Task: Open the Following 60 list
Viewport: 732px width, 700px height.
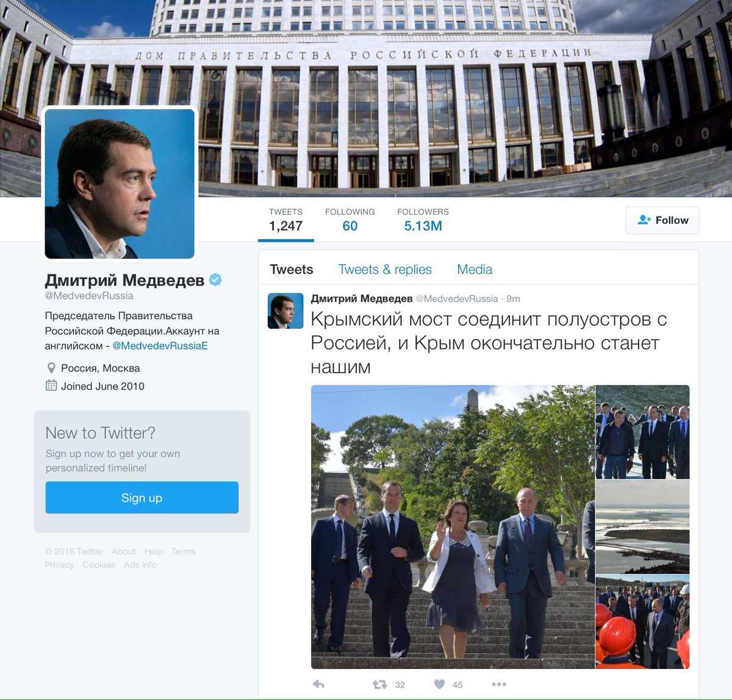Action: coord(350,220)
